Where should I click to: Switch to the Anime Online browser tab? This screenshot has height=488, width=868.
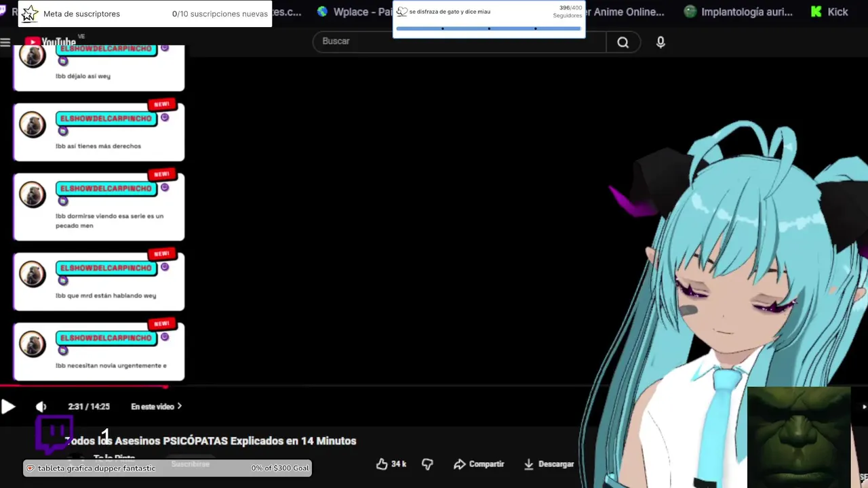point(625,12)
